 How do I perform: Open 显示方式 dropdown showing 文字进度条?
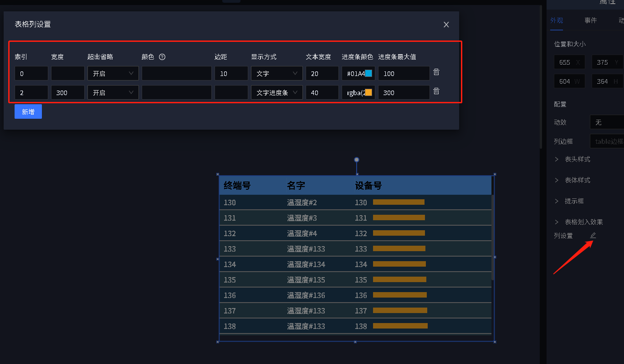[276, 92]
